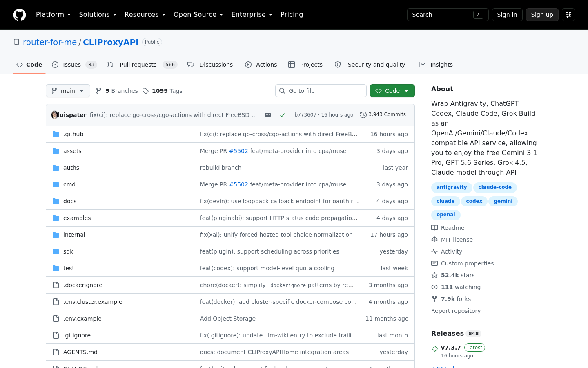This screenshot has width=588, height=368.
Task: Expand the Open Source menu
Action: tap(198, 15)
